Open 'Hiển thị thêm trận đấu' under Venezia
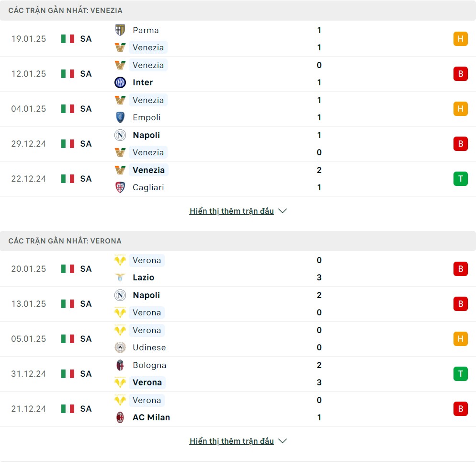The image size is (476, 462). (232, 211)
